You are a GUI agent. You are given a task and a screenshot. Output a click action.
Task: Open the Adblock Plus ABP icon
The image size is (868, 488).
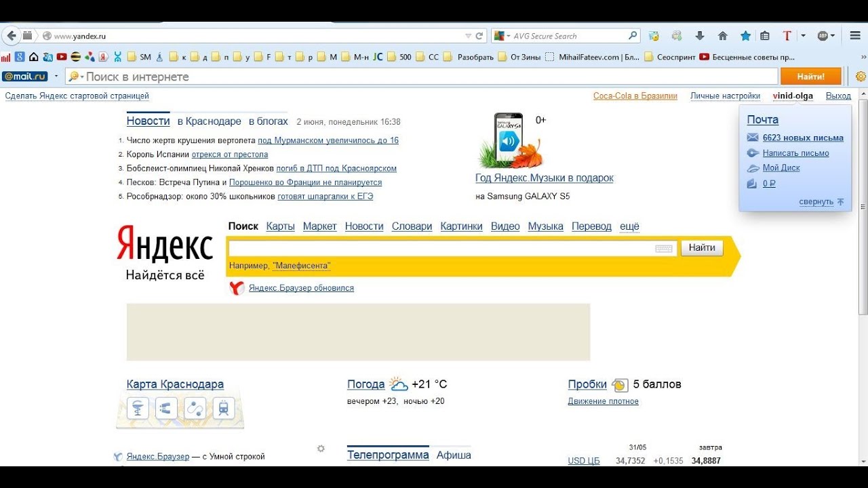pos(823,36)
